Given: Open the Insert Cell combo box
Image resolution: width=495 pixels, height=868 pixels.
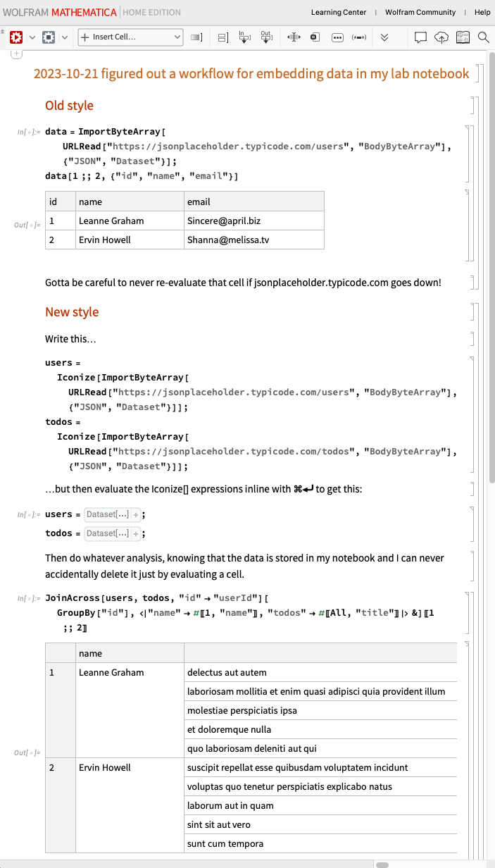Looking at the screenshot, I should [x=129, y=37].
